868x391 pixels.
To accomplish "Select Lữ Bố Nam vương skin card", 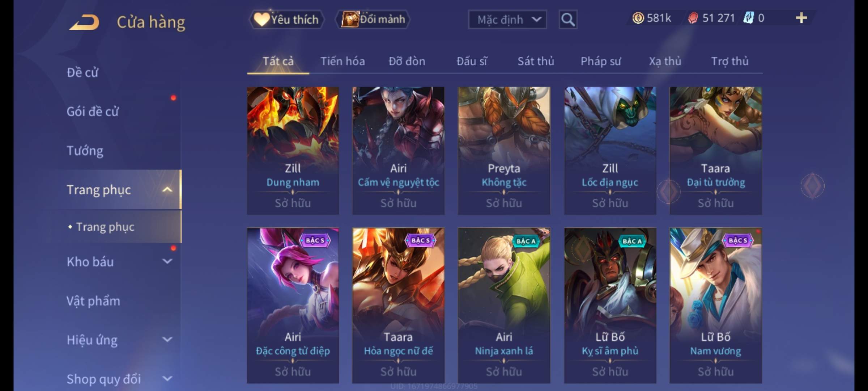I will pyautogui.click(x=715, y=305).
